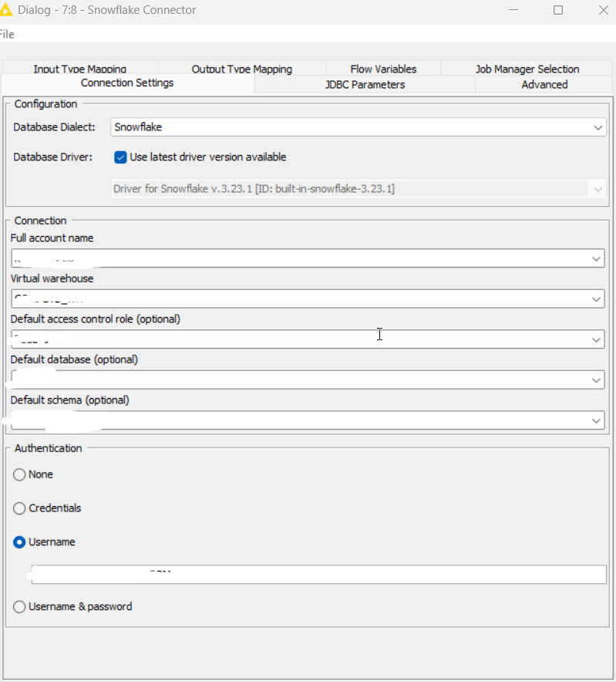Open the Database Dialect dropdown

pos(600,127)
